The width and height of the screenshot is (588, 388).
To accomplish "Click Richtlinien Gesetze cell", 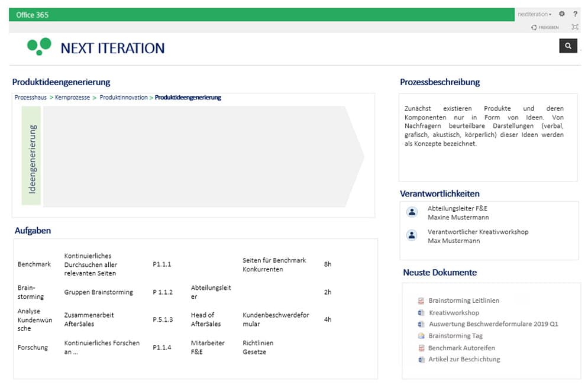I will 258,348.
